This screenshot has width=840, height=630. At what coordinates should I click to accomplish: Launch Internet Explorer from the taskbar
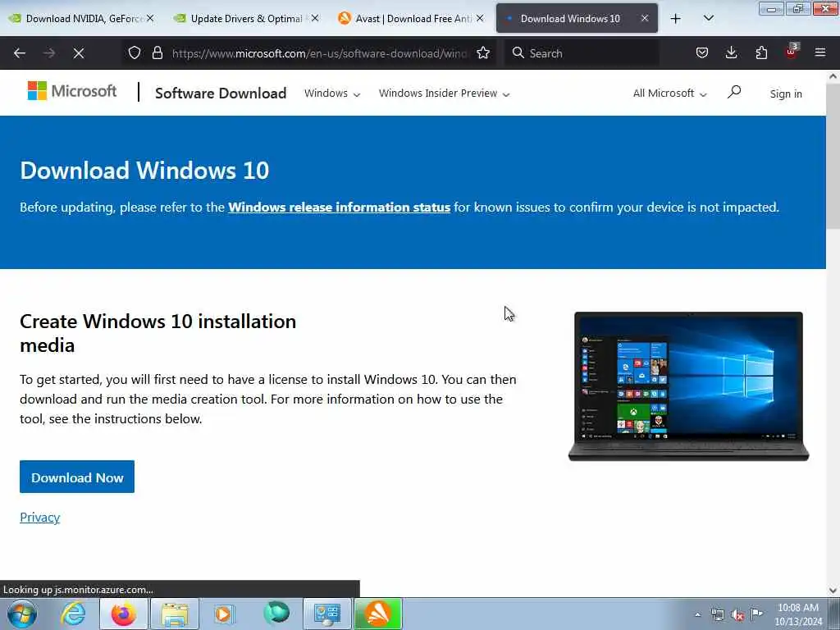click(73, 614)
